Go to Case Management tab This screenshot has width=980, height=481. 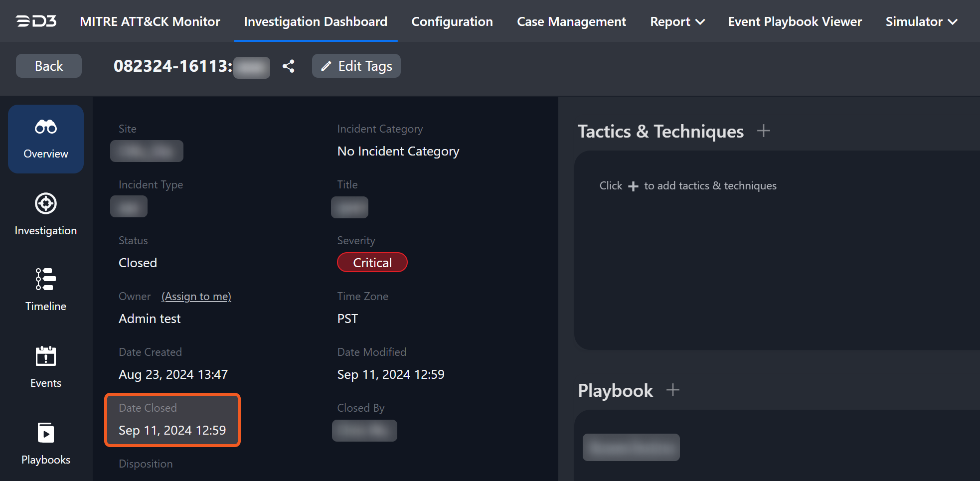(571, 22)
